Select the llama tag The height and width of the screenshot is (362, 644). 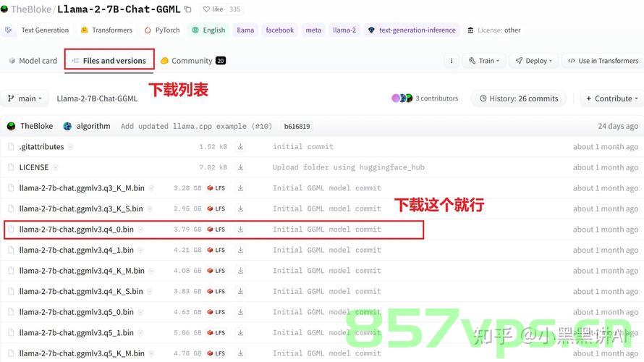pos(245,30)
